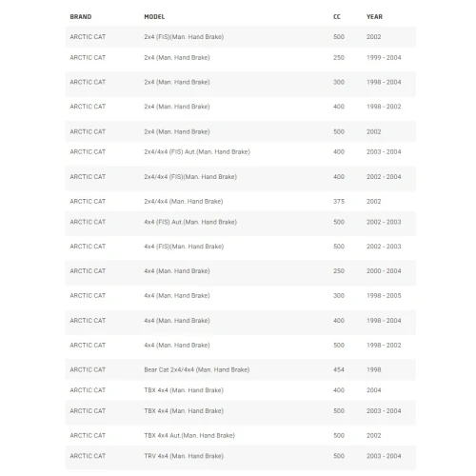Click the 454 cc value
Viewport: 476px width, 476px height.
pyautogui.click(x=339, y=370)
